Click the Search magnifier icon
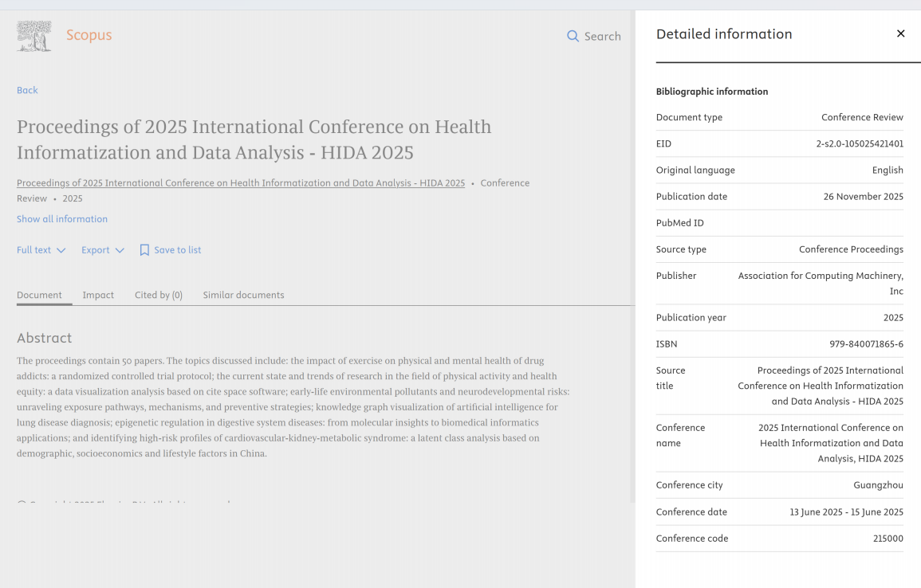This screenshot has height=588, width=921. (x=573, y=36)
